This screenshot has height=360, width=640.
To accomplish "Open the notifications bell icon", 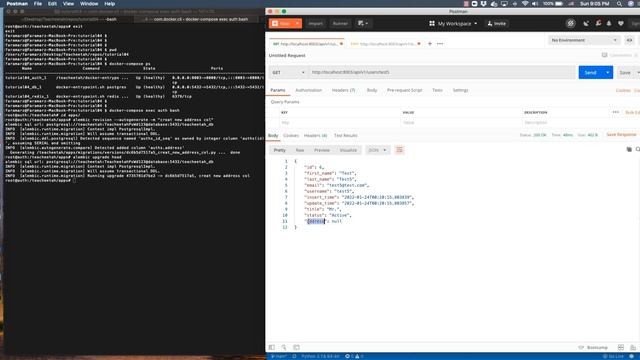I will (609, 24).
